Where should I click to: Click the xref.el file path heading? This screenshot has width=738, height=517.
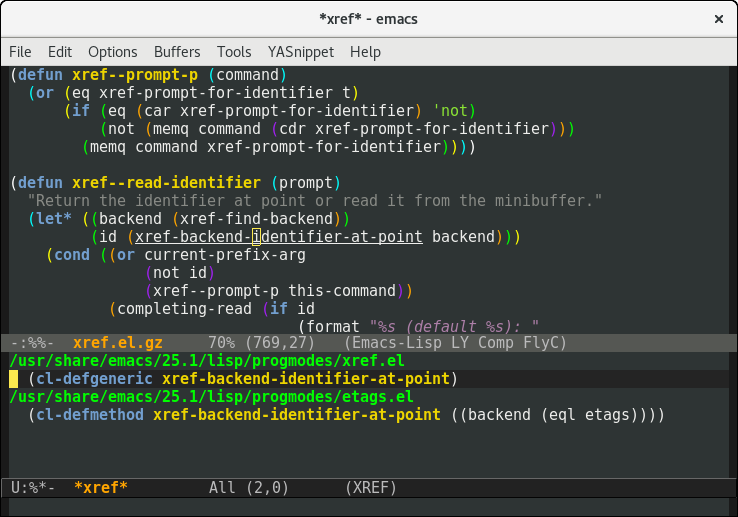[x=206, y=361]
